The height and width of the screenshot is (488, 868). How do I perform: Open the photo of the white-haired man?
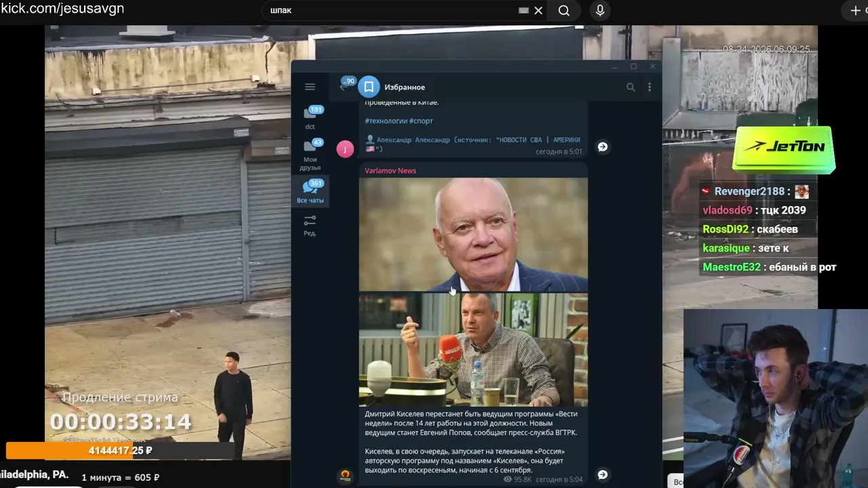pos(473,235)
